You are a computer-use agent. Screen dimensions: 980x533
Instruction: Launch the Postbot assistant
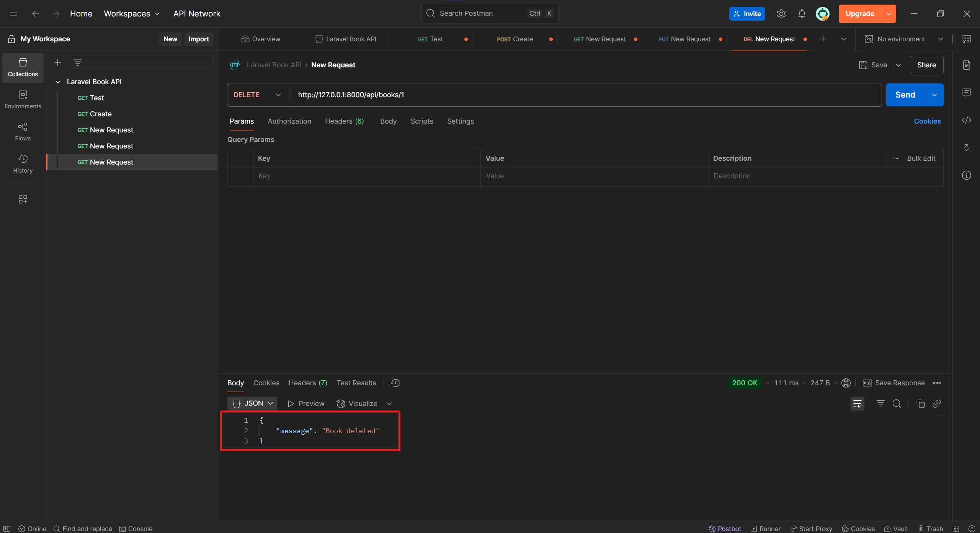coord(725,528)
